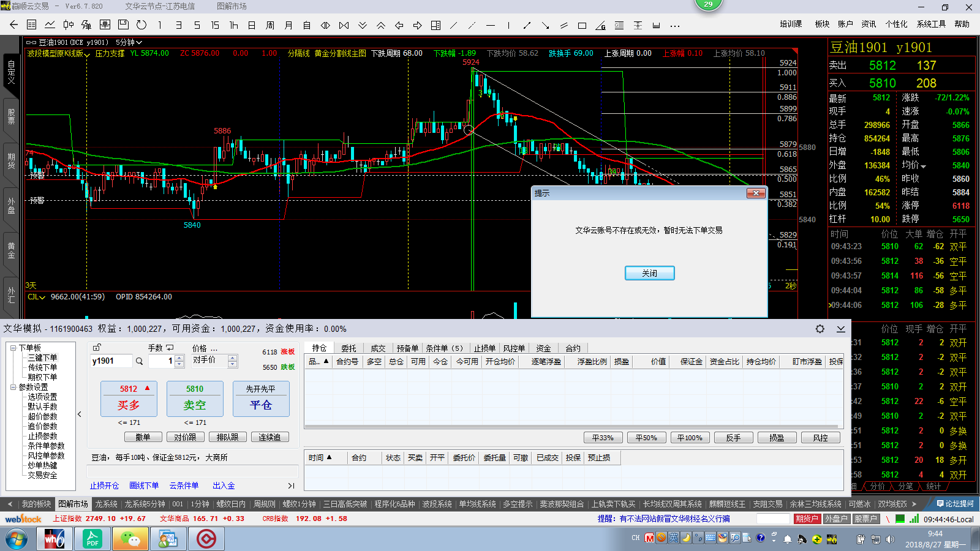Switch to the time-share line chart icon
The height and width of the screenshot is (551, 980).
50,25
